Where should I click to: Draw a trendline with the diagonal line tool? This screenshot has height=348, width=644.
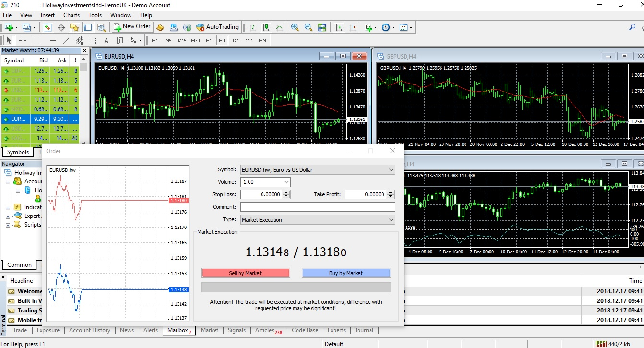coord(66,41)
